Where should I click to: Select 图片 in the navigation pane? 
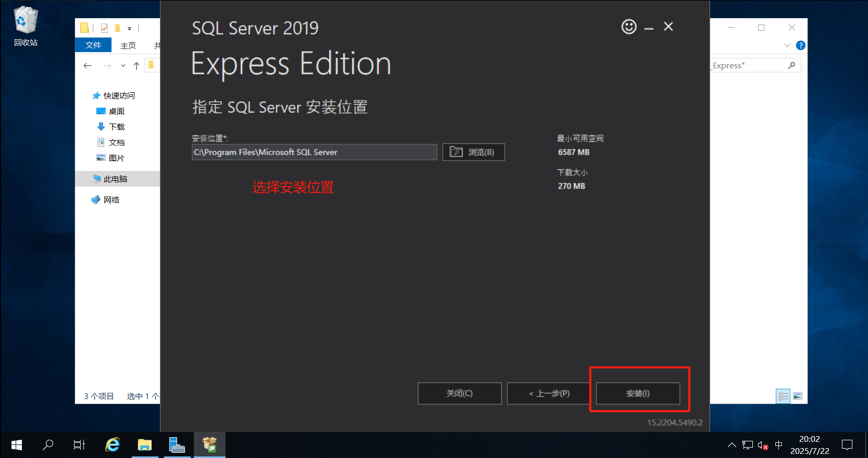click(x=110, y=158)
